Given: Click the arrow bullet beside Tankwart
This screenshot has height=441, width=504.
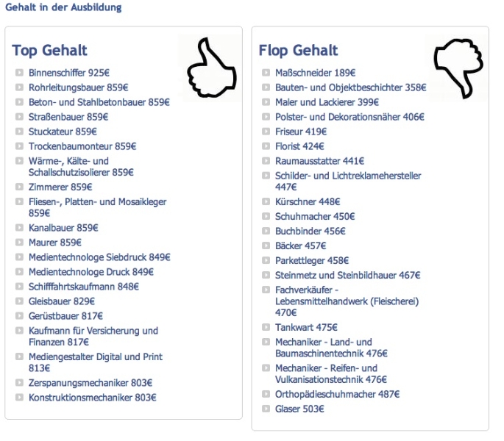Looking at the screenshot, I should 266,327.
